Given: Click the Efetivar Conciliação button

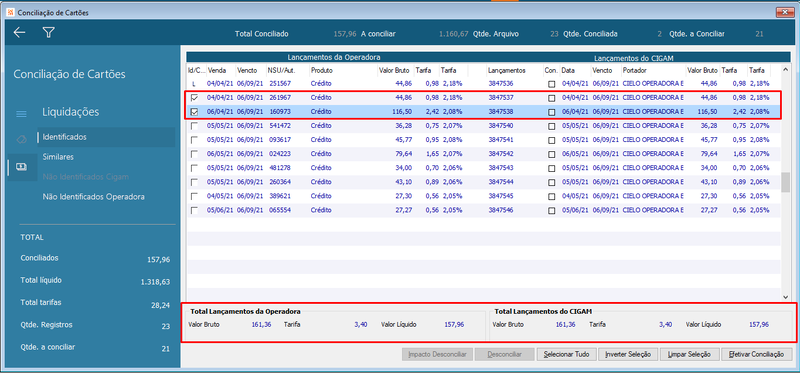Looking at the screenshot, I should click(x=757, y=354).
